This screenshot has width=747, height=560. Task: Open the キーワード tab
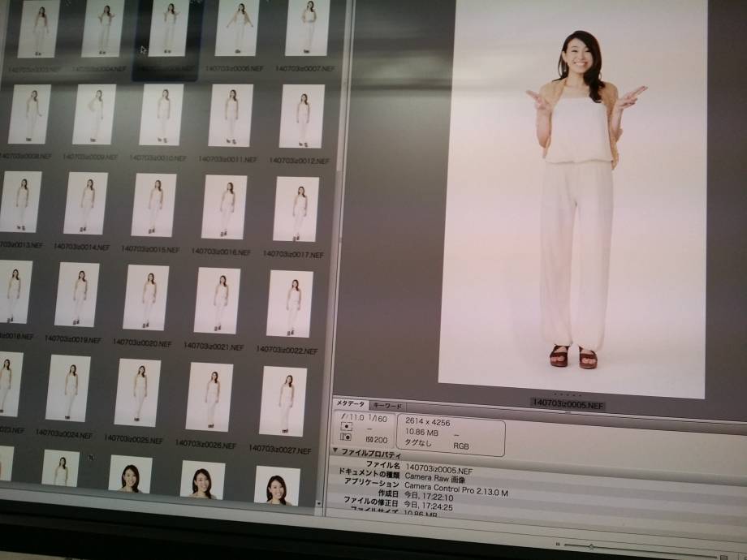point(386,406)
